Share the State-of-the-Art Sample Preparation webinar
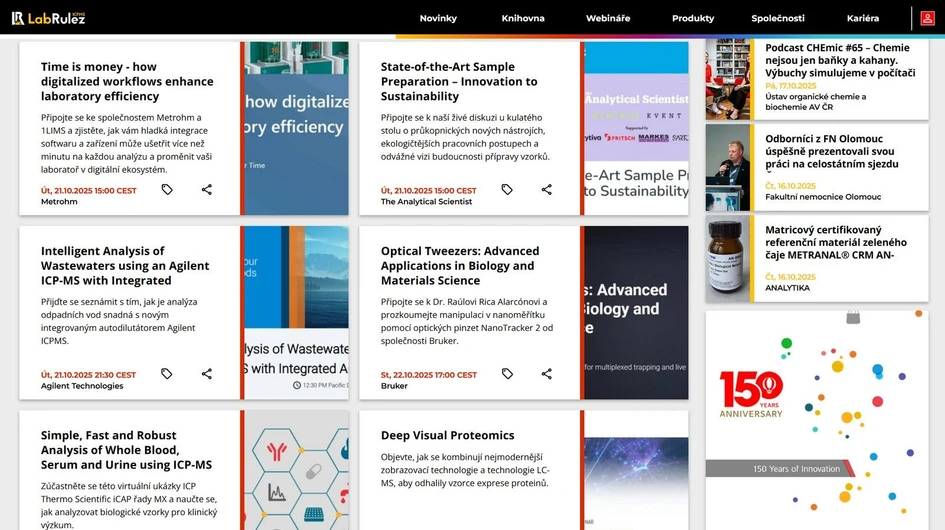Viewport: 945px width, 530px height. 547,189
